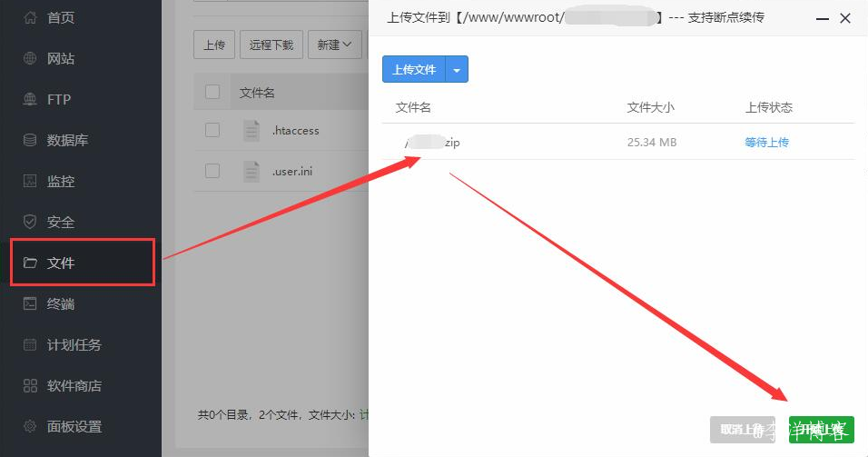The image size is (868, 457).
Task: Click the terminal icon in sidebar
Action: point(30,304)
